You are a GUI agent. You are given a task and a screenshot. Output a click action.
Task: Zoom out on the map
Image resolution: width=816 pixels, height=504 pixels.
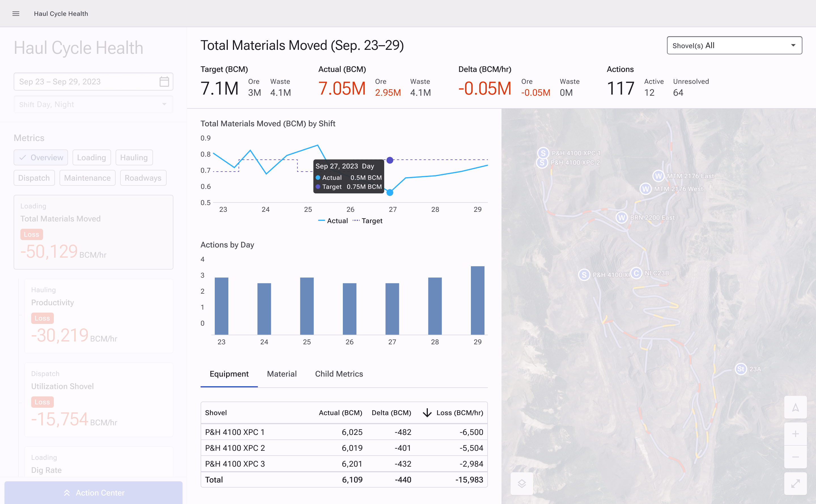(x=795, y=457)
